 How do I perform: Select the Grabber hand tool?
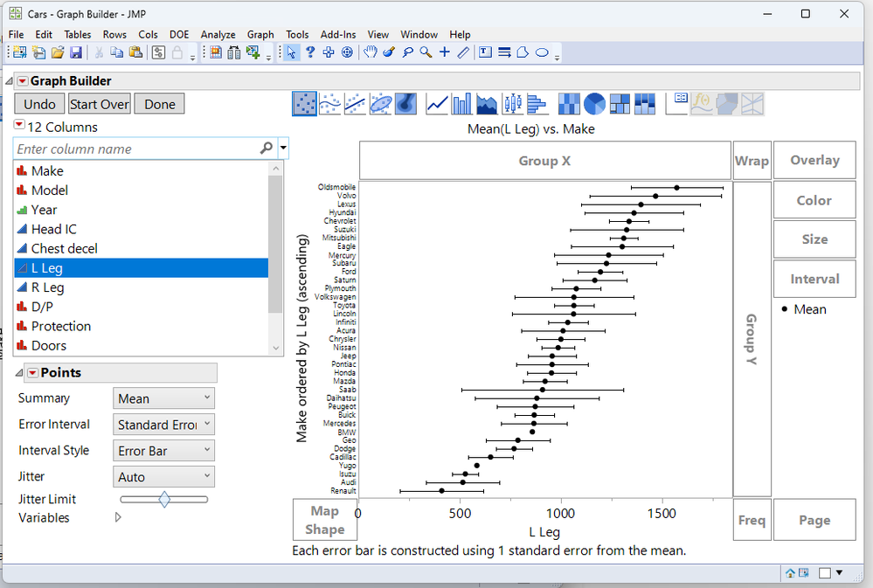(x=371, y=52)
